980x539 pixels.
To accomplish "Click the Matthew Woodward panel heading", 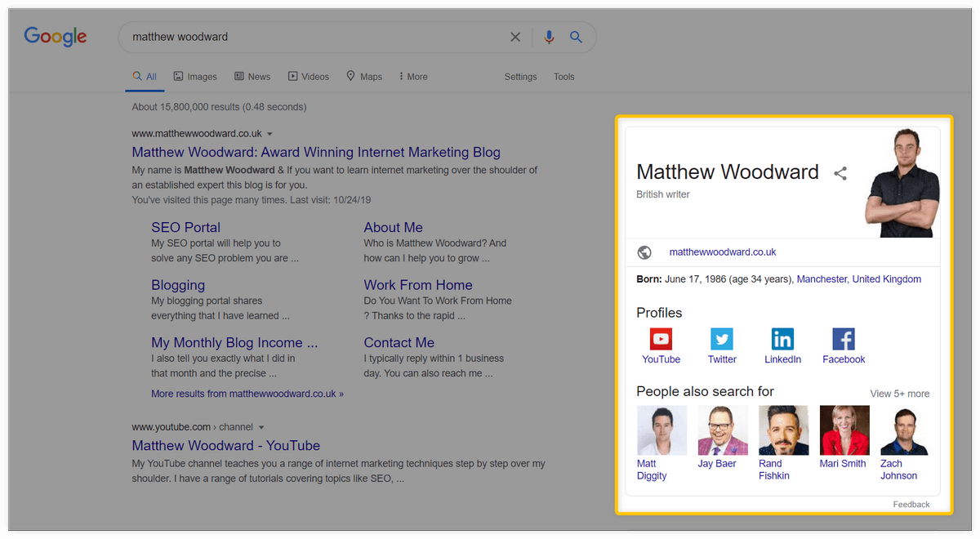I will (x=728, y=172).
